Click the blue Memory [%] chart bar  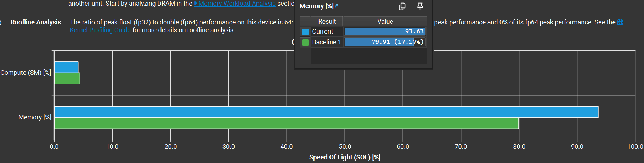pos(326,112)
